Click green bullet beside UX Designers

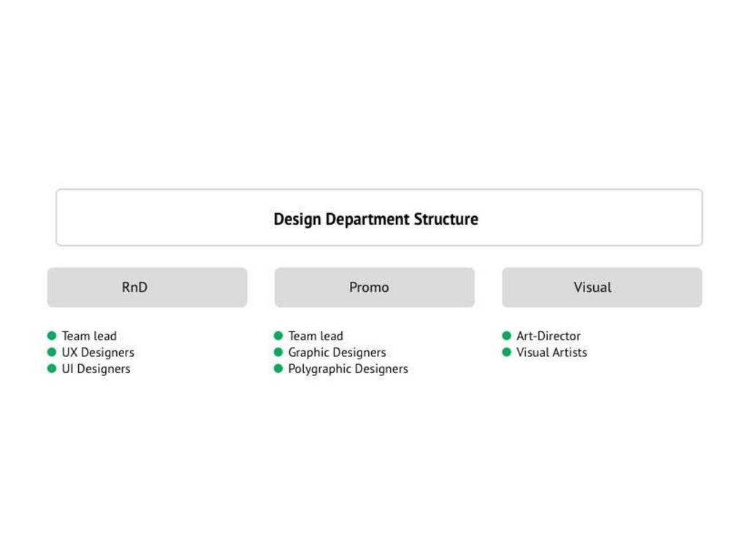(52, 352)
